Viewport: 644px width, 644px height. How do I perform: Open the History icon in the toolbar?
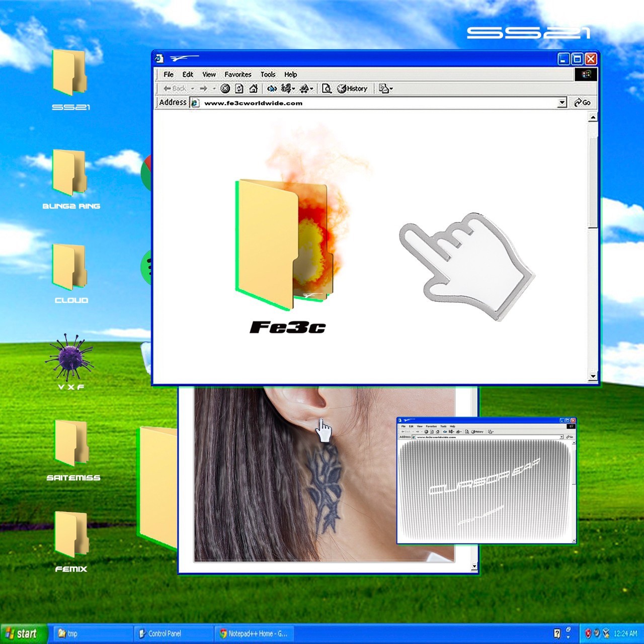coord(352,88)
